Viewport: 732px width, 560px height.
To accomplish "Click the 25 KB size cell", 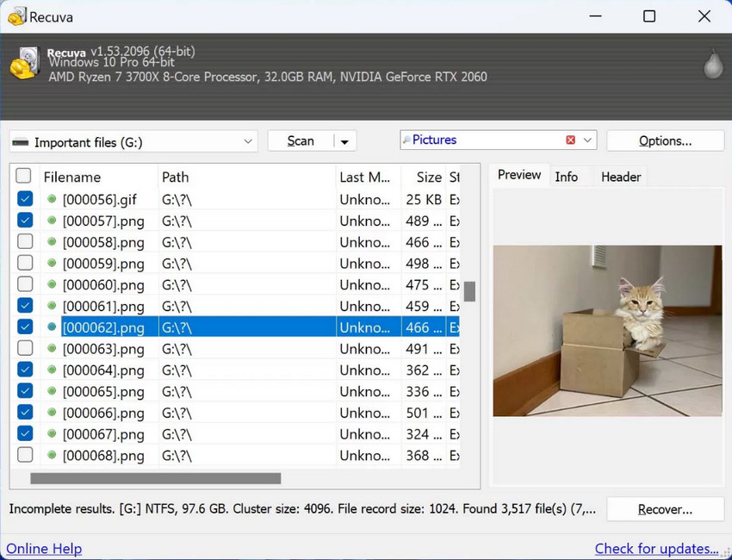I will [424, 199].
